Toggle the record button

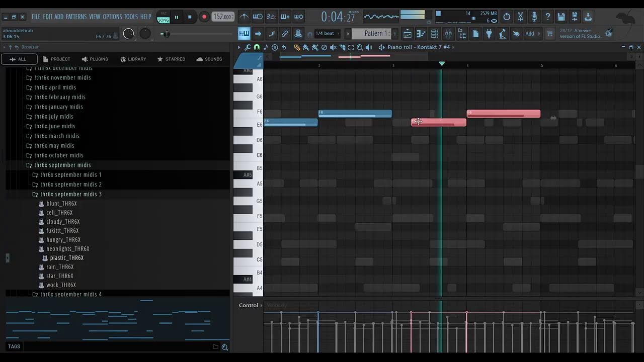[x=204, y=17]
